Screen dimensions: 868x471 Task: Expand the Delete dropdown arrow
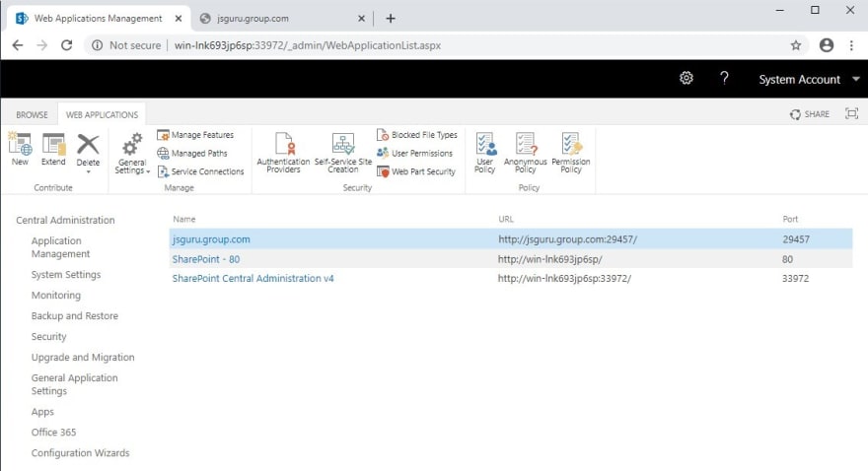88,171
